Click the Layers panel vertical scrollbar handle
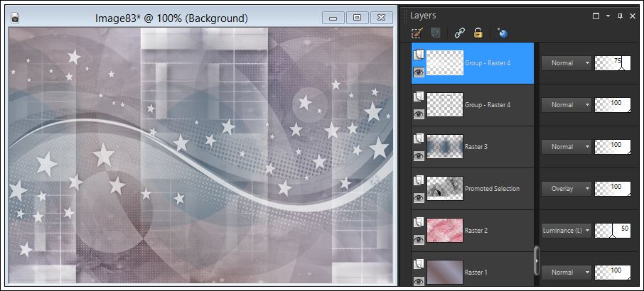 tap(537, 260)
